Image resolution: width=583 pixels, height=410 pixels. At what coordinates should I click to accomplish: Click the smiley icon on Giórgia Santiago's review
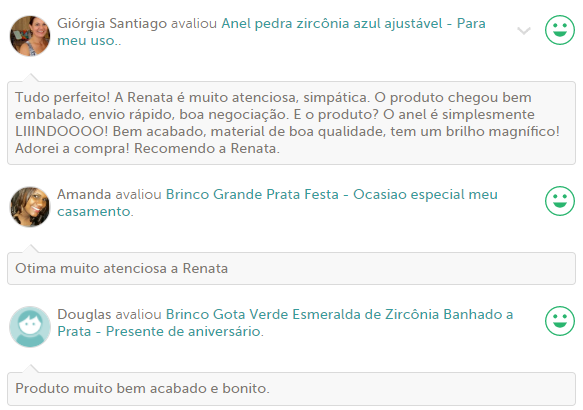coord(560,30)
